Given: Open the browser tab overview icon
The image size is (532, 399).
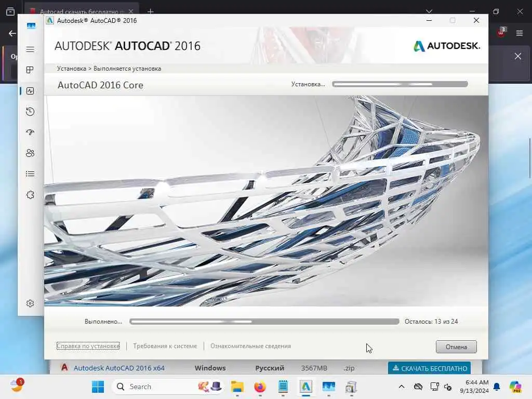Looking at the screenshot, I should (10, 11).
